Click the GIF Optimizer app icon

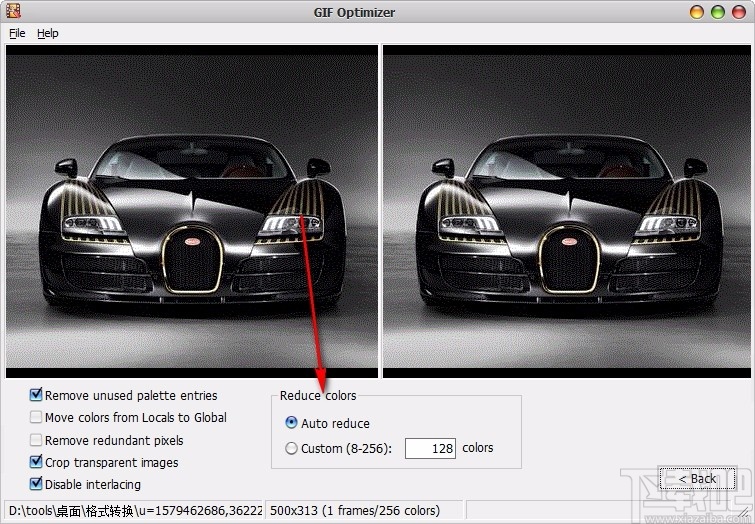coord(13,11)
